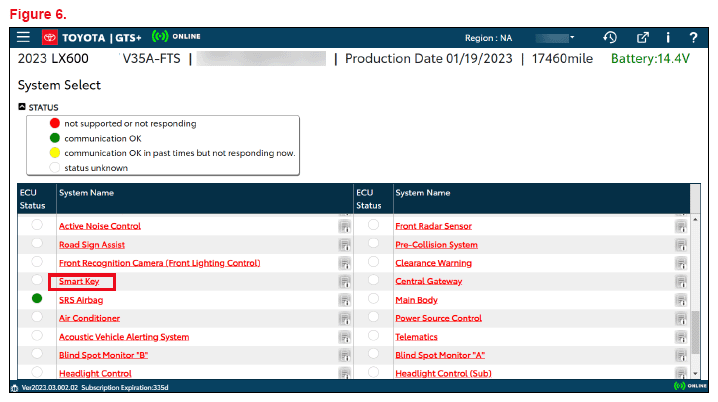Screen dimensions: 718x402
Task: Click info icon in Power Source Control row
Action: click(x=681, y=318)
